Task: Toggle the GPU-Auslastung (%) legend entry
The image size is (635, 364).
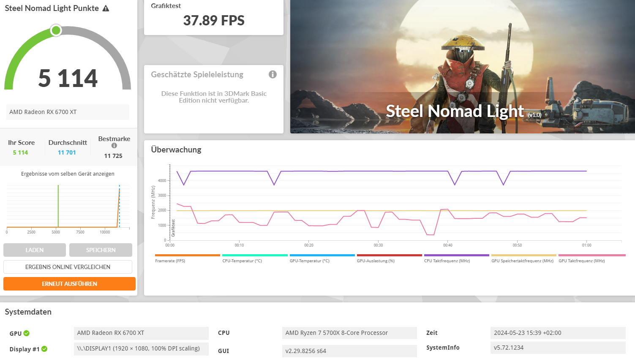Action: click(x=389, y=258)
